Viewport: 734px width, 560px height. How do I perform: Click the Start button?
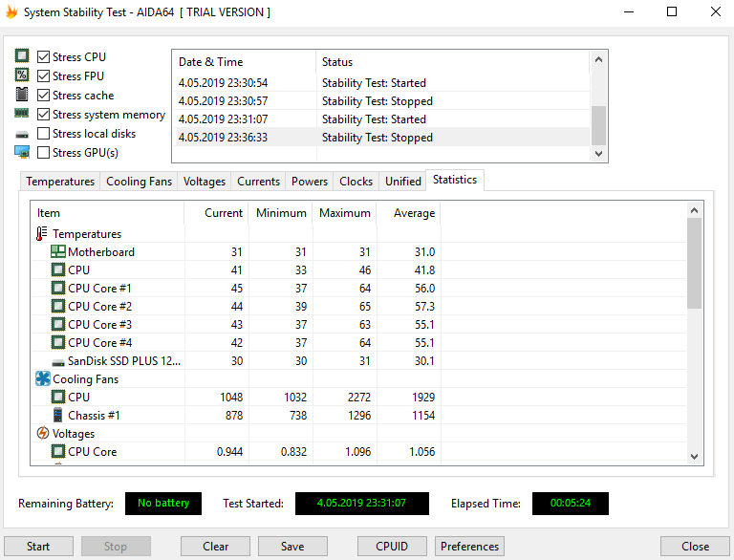[38, 547]
